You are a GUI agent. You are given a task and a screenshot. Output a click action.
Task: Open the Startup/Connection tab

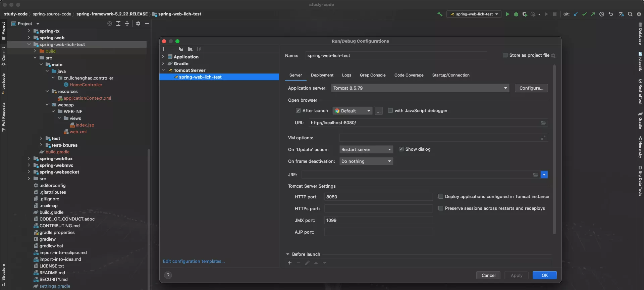coord(450,75)
